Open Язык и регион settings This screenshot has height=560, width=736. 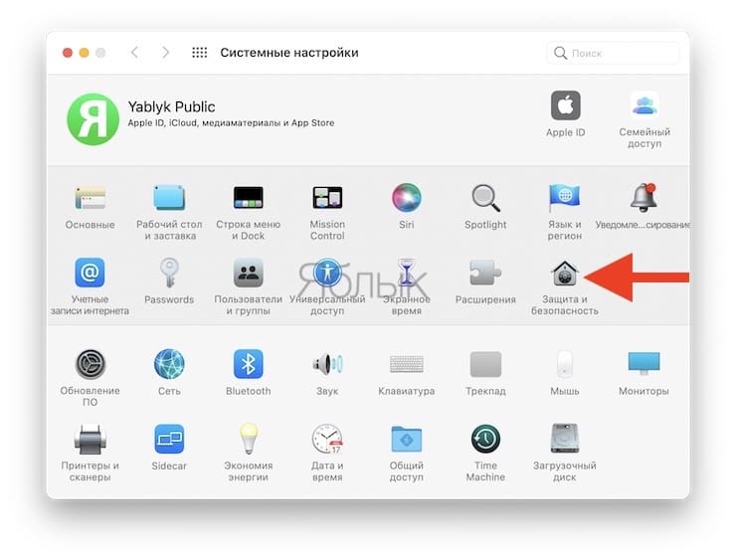[565, 198]
